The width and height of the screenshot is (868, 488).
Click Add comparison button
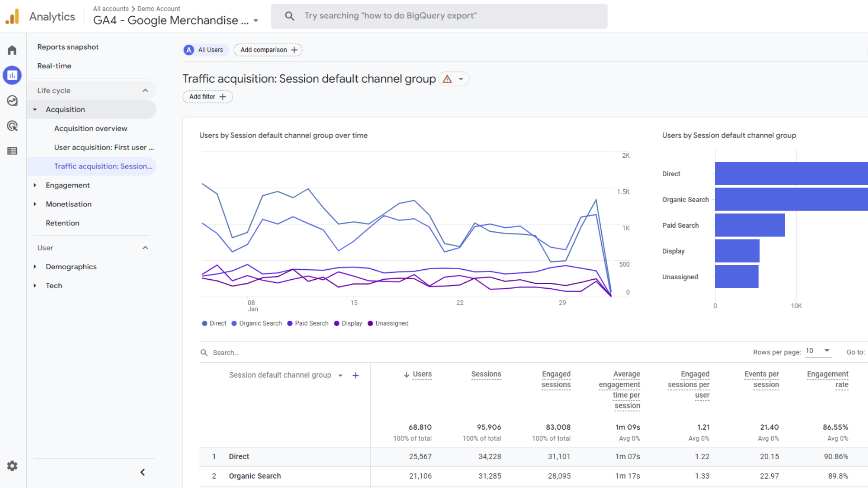tap(269, 50)
